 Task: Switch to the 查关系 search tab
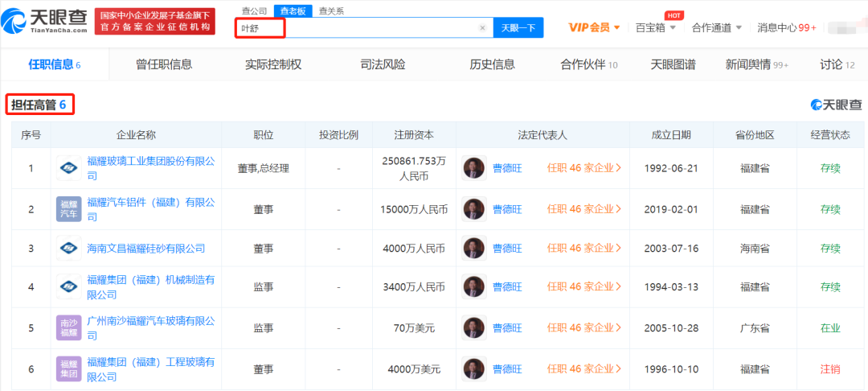coord(331,10)
